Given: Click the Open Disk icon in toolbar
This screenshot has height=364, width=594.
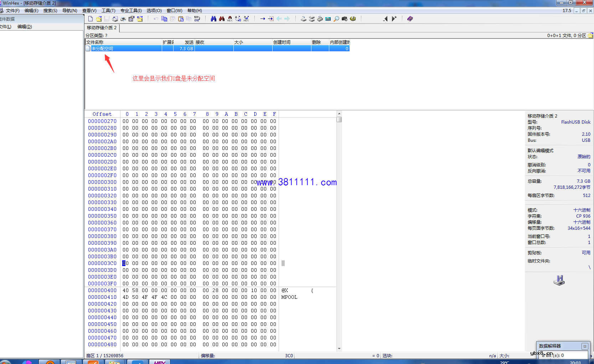Looking at the screenshot, I should [304, 19].
